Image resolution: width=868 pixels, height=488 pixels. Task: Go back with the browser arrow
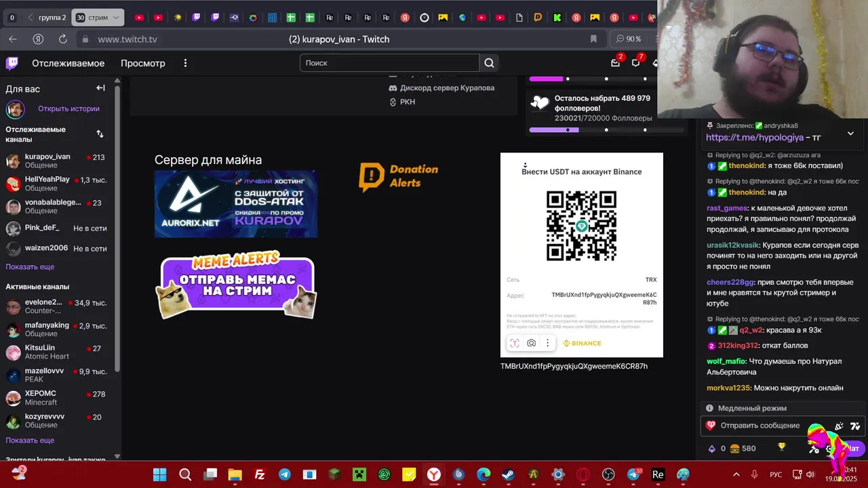click(13, 39)
